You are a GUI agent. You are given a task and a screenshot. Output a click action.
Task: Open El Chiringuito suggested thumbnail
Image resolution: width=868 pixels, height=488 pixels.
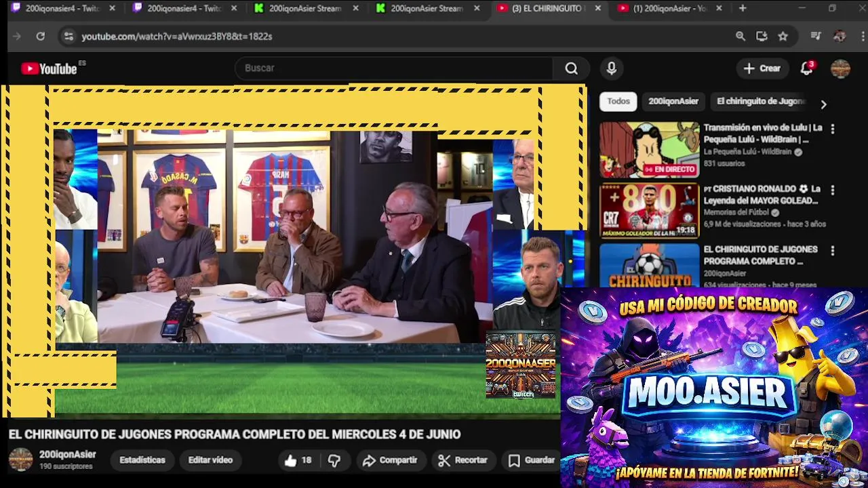click(x=649, y=266)
